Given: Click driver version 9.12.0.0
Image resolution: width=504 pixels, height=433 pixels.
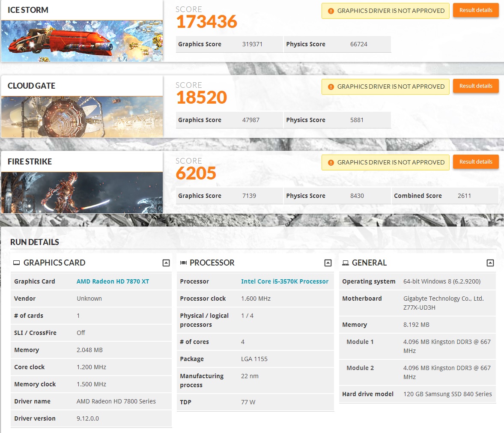Looking at the screenshot, I should click(88, 418).
